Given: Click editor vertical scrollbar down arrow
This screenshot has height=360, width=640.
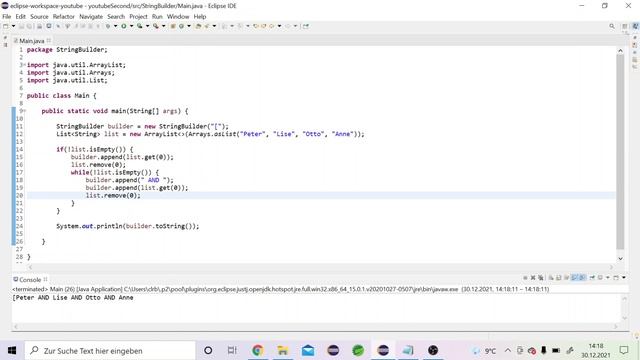Looking at the screenshot, I should click(620, 258).
